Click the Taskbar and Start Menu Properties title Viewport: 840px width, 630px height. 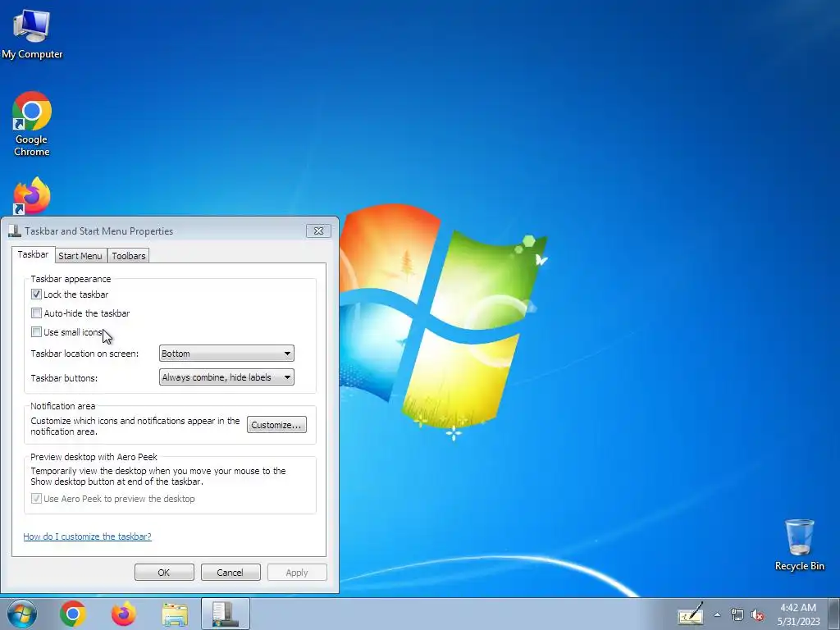pos(98,231)
